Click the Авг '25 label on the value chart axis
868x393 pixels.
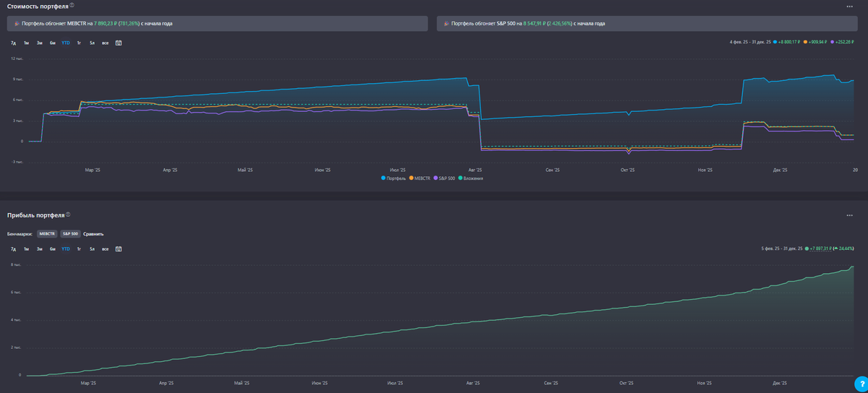point(474,170)
